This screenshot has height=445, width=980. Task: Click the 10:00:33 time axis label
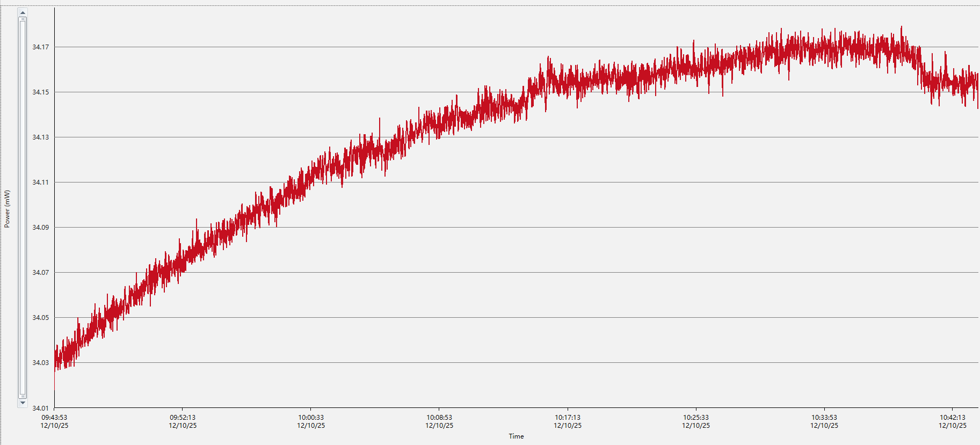(x=311, y=418)
